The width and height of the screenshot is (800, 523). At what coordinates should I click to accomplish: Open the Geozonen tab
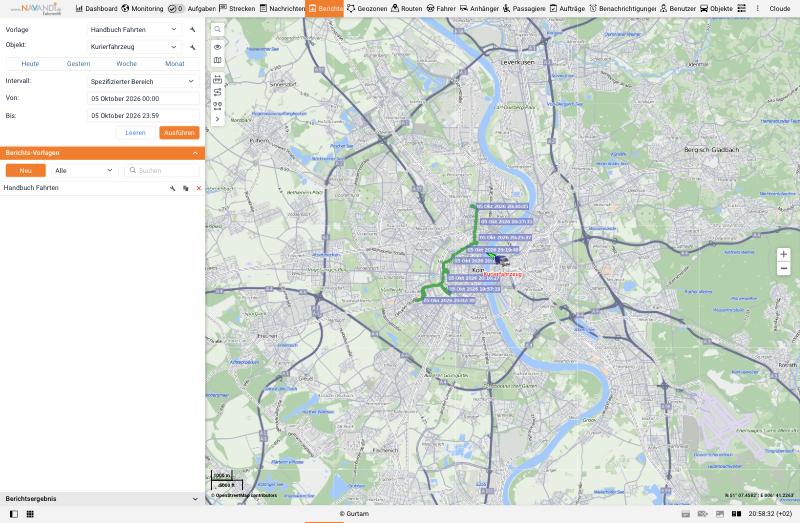pos(367,9)
